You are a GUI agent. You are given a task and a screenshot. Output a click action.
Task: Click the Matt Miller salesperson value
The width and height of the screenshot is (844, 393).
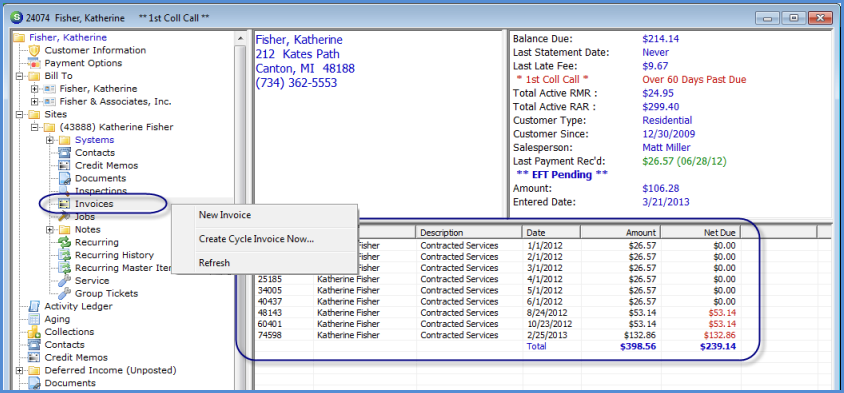click(666, 148)
